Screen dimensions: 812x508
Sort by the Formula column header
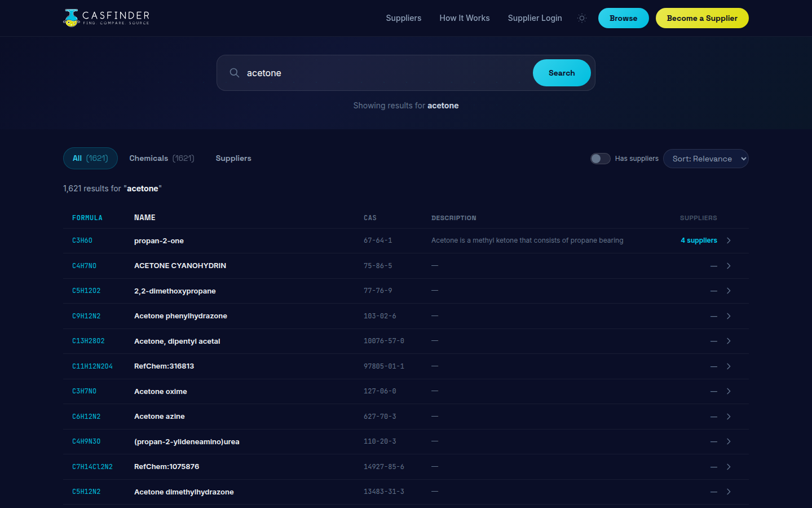[87, 218]
